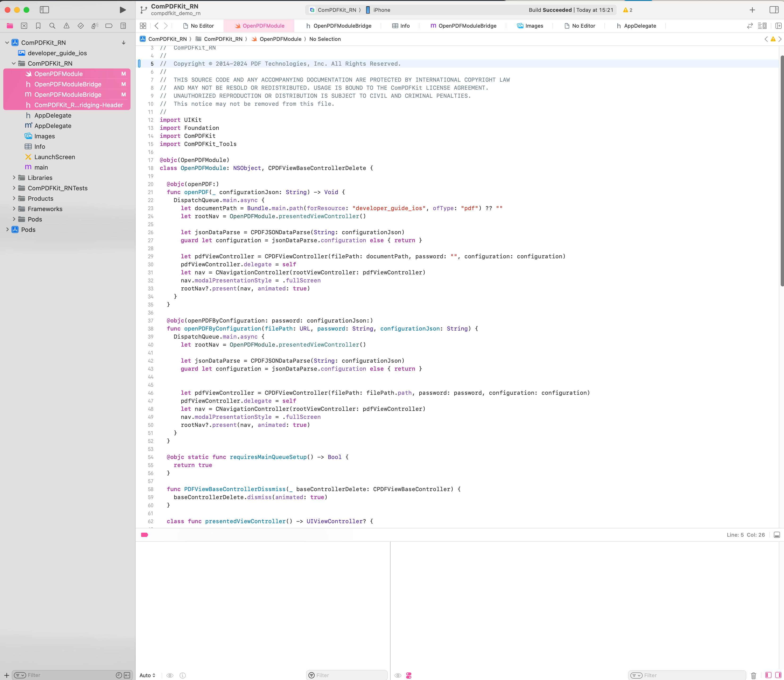
Task: Add an editor on the right
Action: (x=778, y=26)
